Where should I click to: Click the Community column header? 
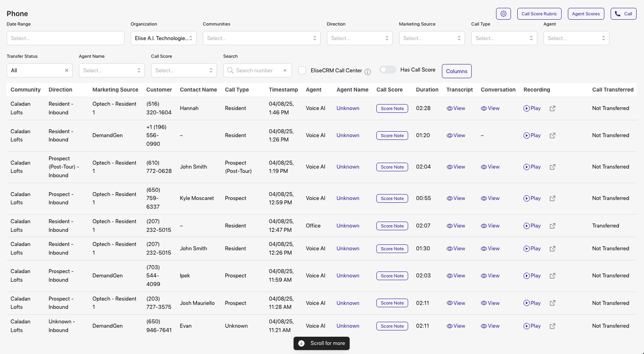click(x=26, y=90)
